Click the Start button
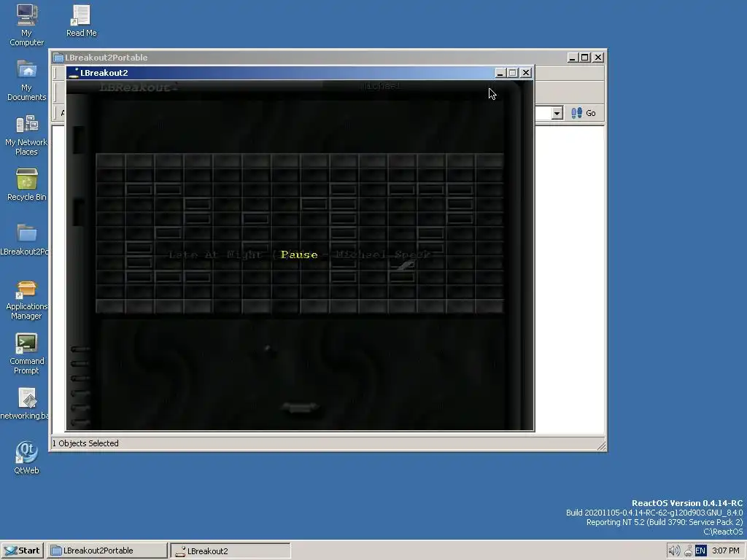This screenshot has width=747, height=560. [22, 551]
